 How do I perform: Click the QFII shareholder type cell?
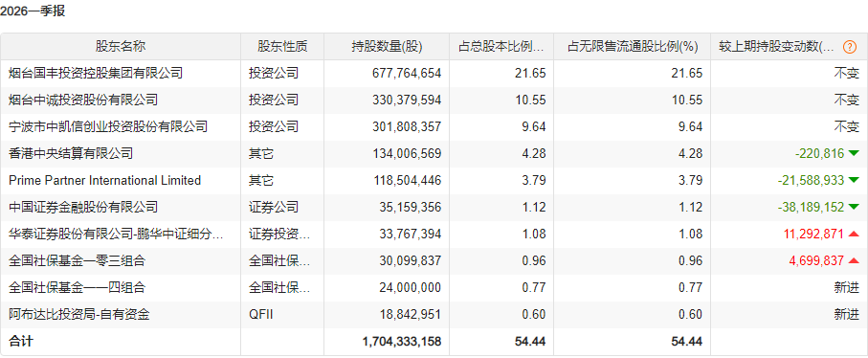261,315
